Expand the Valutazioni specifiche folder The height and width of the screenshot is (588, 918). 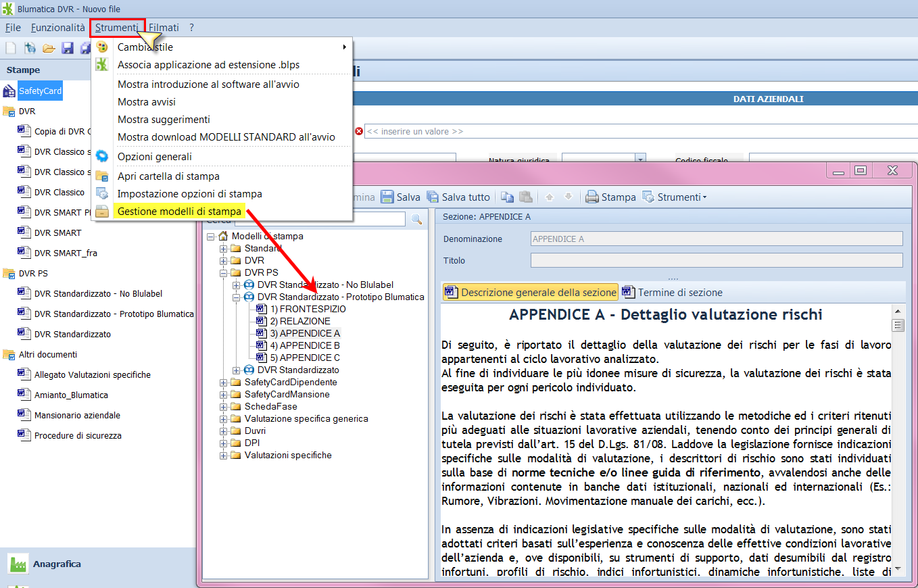click(224, 456)
